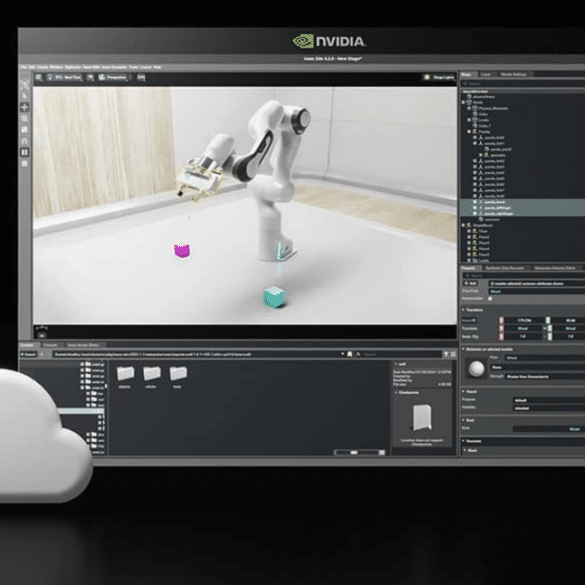Open the Help menu
585x585 pixels.
pos(157,67)
